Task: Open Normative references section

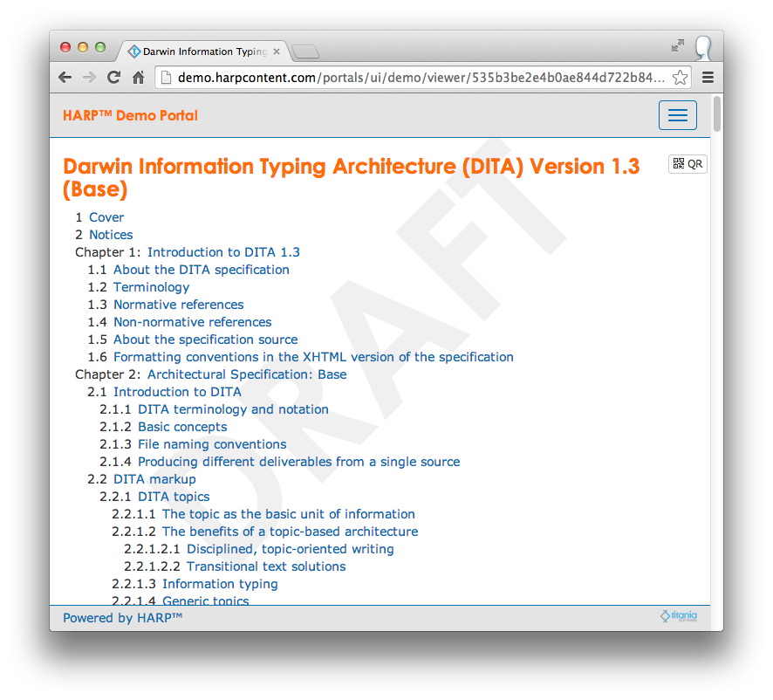Action: point(179,305)
